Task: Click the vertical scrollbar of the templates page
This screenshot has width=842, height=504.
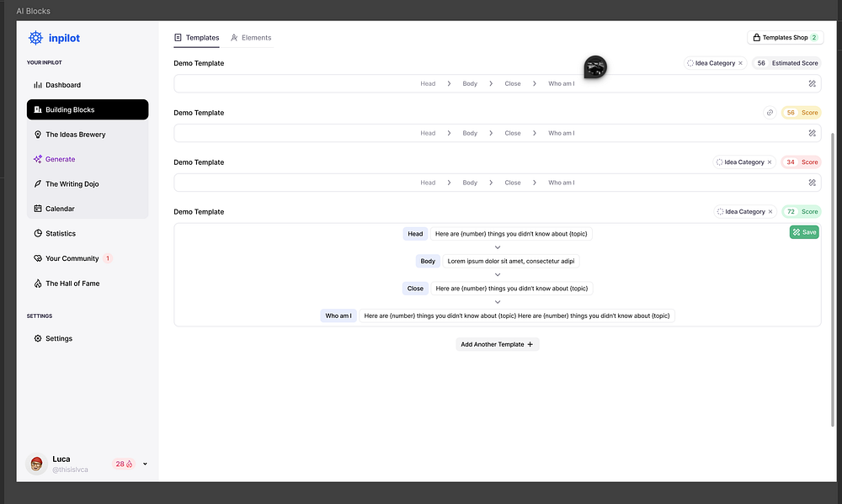Action: pyautogui.click(x=833, y=279)
